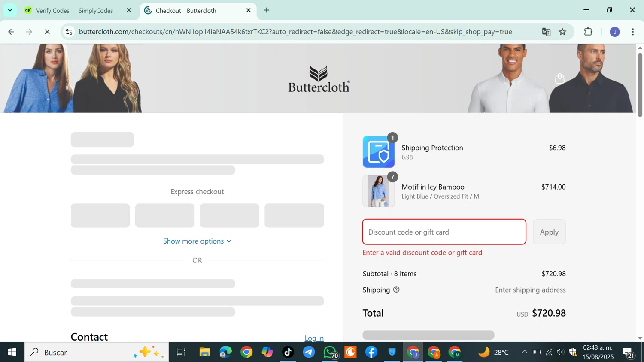Screen dimensions: 644x362
Task: Click the page vertical scrollbar
Action: click(640, 84)
